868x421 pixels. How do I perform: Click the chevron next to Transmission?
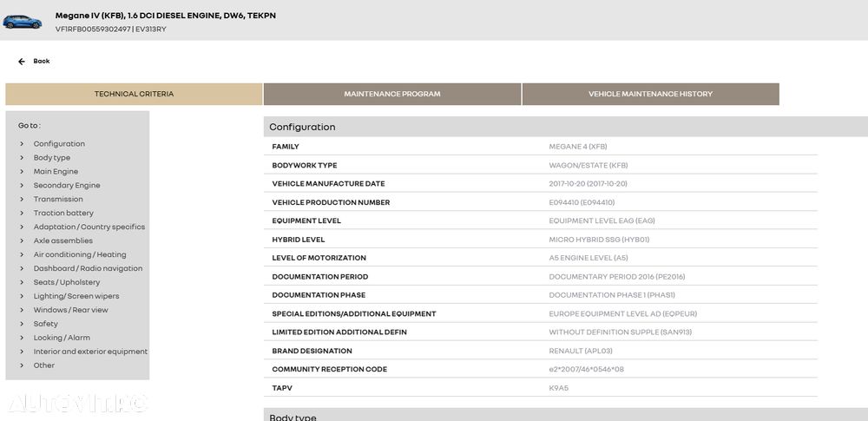22,200
